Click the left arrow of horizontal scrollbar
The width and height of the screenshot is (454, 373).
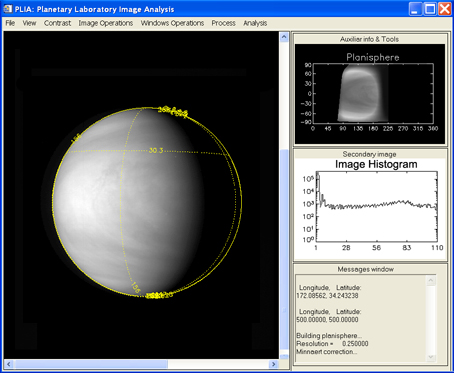pyautogui.click(x=8, y=364)
